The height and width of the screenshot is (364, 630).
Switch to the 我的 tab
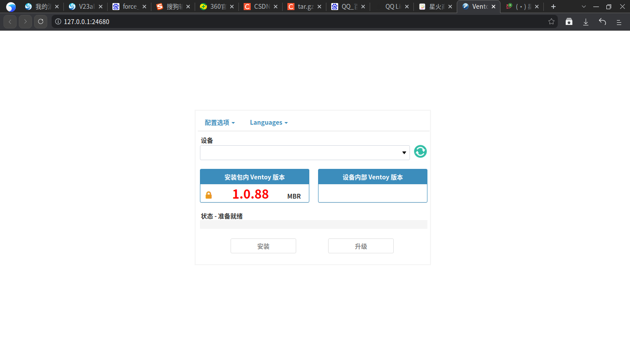(x=42, y=7)
